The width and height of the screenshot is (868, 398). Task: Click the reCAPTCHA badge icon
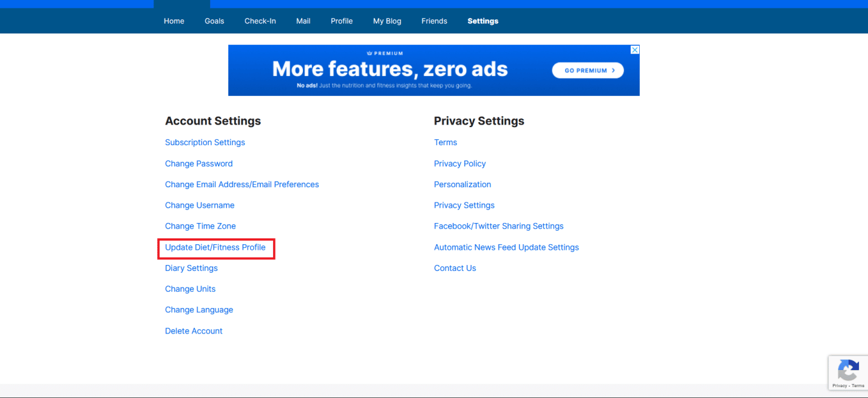click(x=848, y=369)
